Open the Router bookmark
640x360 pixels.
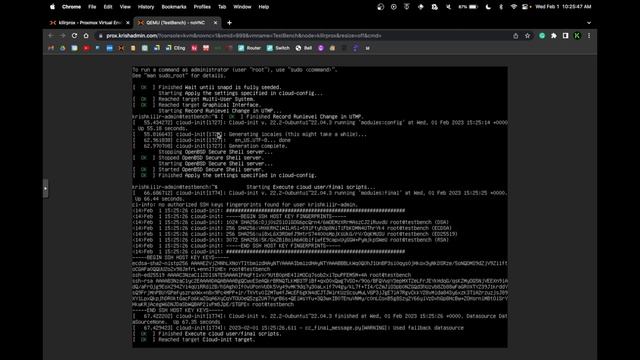pos(249,48)
